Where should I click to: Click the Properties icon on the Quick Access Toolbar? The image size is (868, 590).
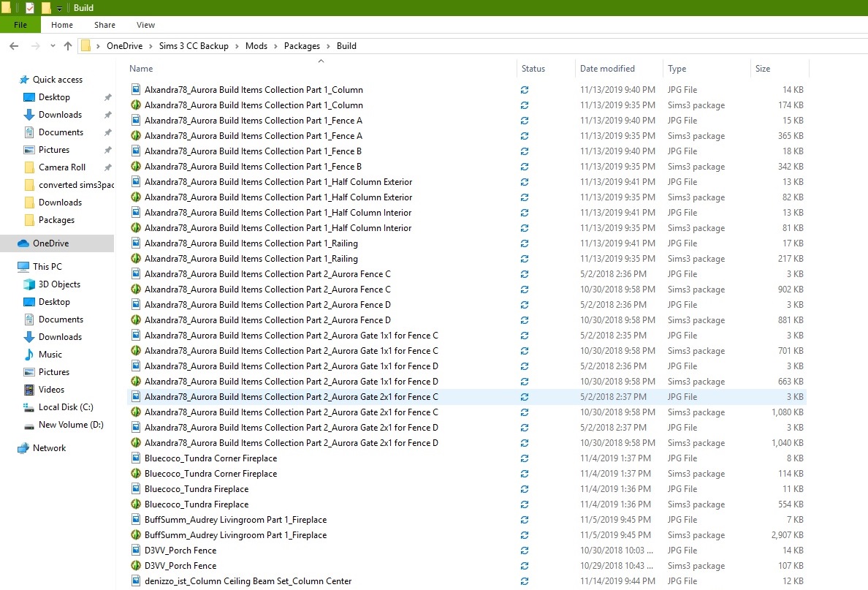coord(29,7)
